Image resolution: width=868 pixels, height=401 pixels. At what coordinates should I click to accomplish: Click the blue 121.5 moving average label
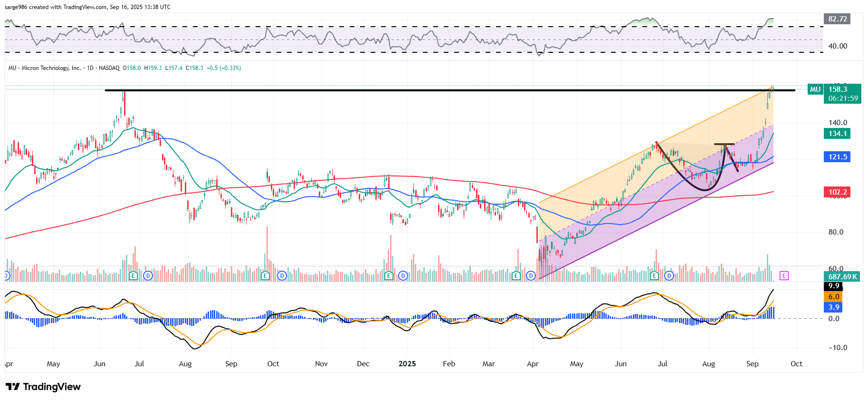tap(837, 157)
